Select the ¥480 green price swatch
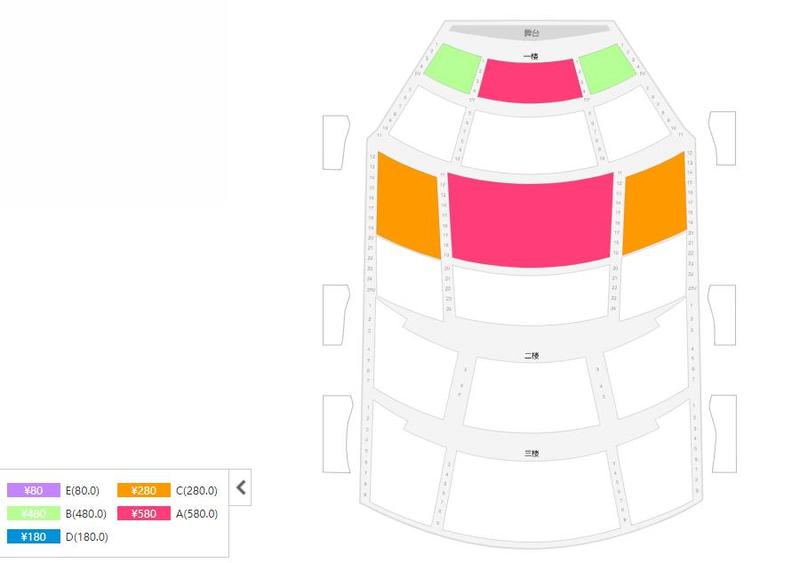 (34, 514)
